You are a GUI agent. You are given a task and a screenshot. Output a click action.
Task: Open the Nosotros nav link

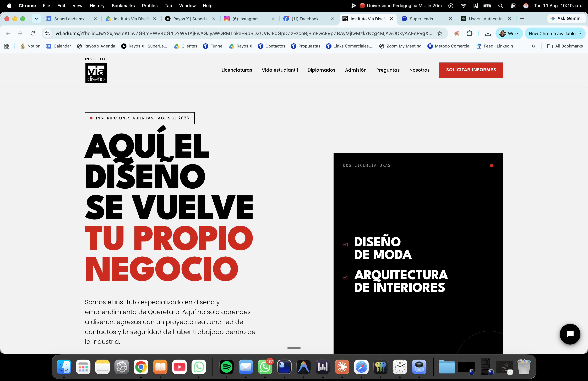click(419, 70)
